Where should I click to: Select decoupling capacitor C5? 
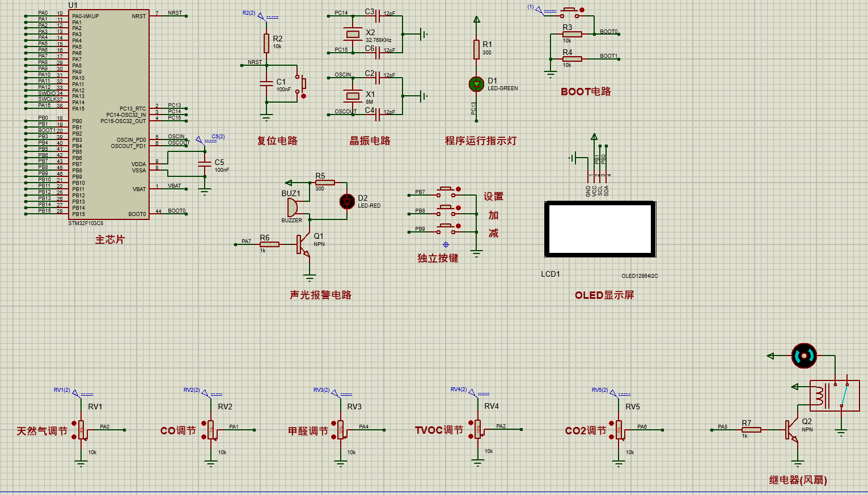[x=205, y=164]
